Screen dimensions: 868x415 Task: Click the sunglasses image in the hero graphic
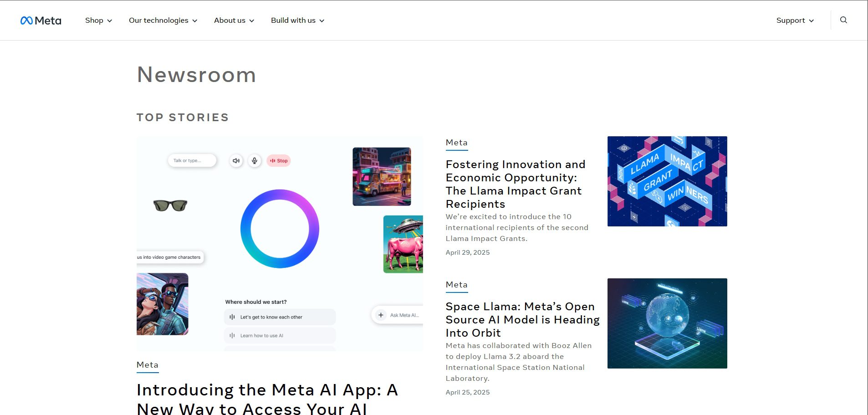170,205
